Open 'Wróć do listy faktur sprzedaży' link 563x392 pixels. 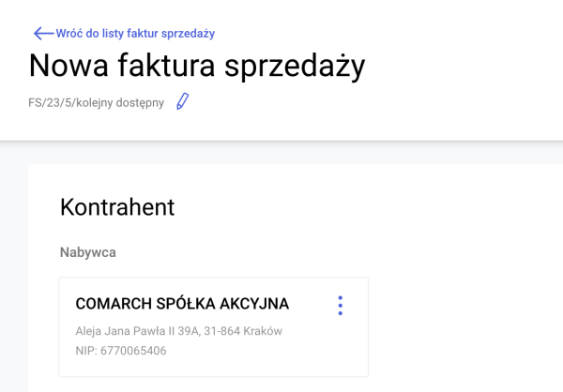[135, 34]
